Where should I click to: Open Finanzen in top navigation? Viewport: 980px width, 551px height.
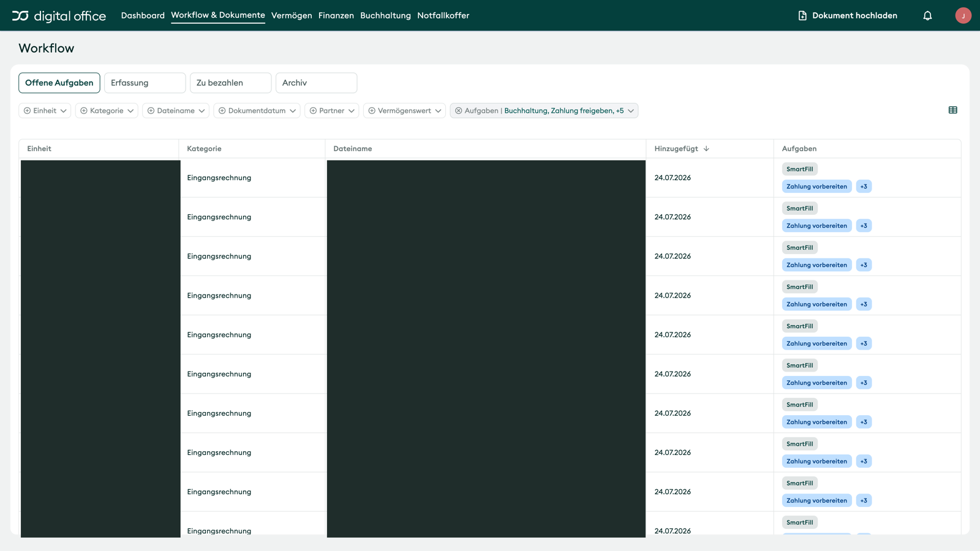[336, 16]
